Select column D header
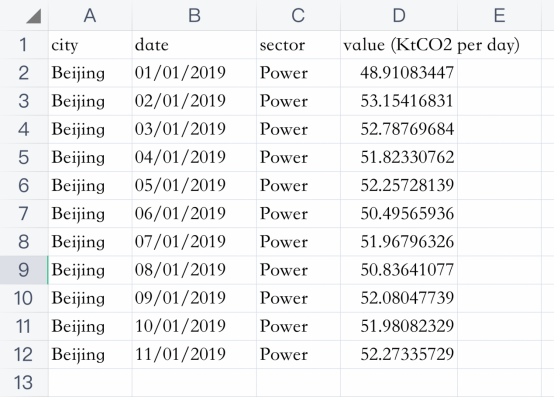Screen dimensions: 554x397 click(399, 15)
